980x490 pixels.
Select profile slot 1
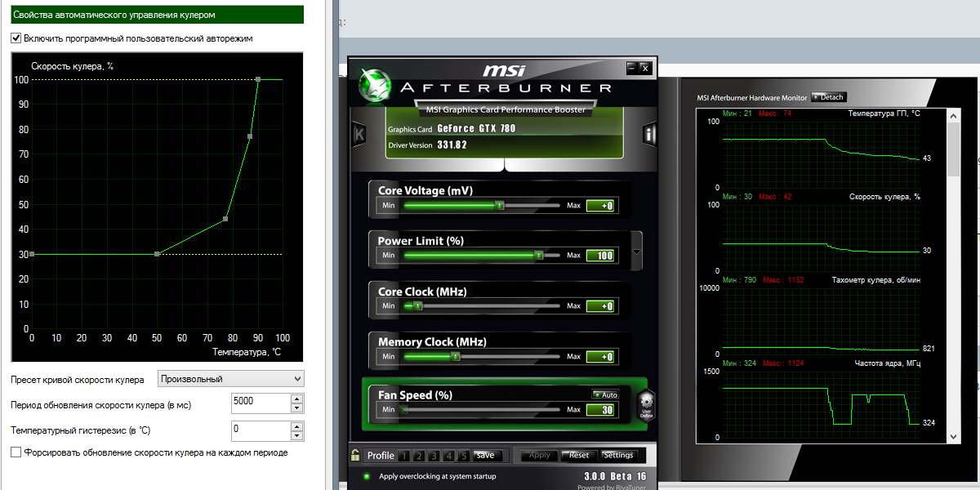pyautogui.click(x=404, y=456)
